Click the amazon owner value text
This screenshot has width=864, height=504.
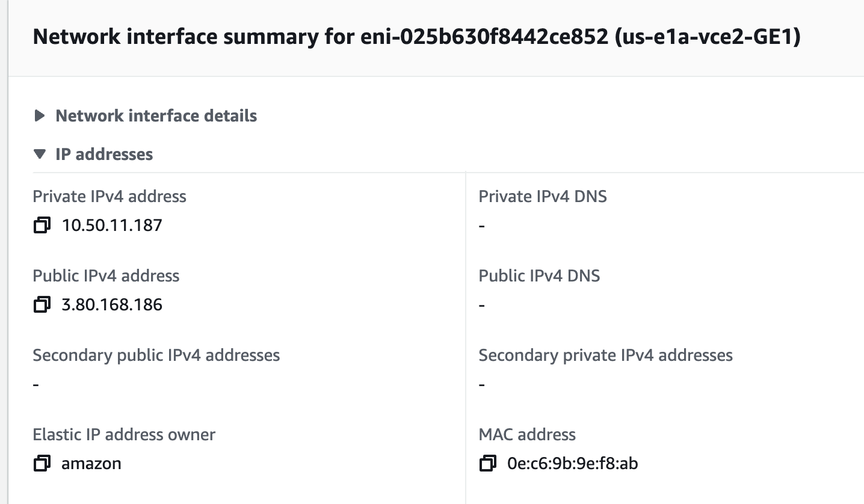(91, 464)
